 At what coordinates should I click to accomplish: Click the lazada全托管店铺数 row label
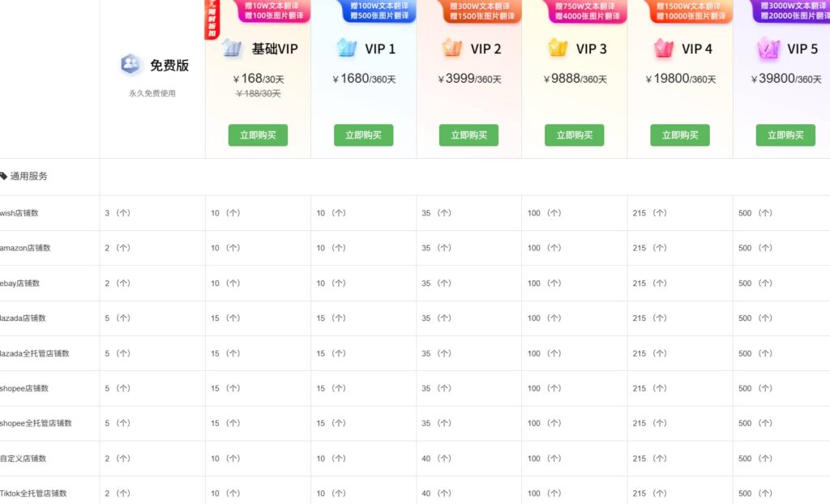[x=34, y=353]
